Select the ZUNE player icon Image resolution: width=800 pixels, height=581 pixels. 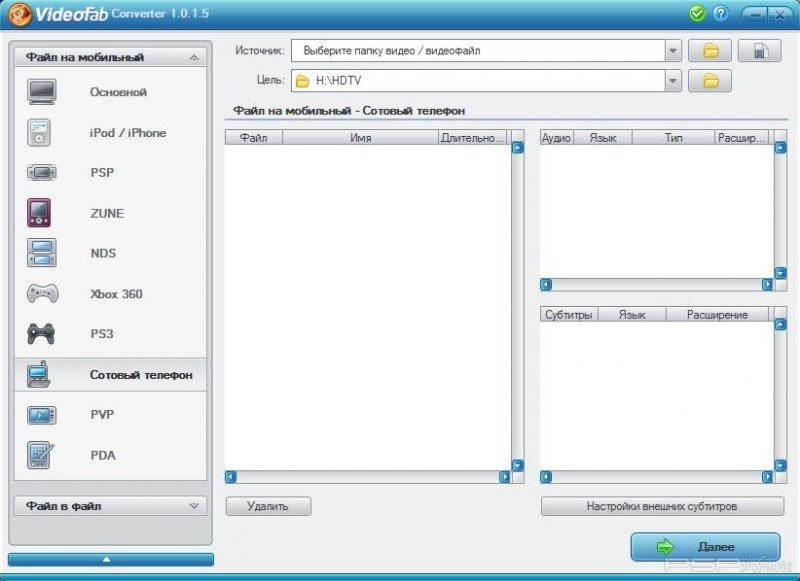40,213
